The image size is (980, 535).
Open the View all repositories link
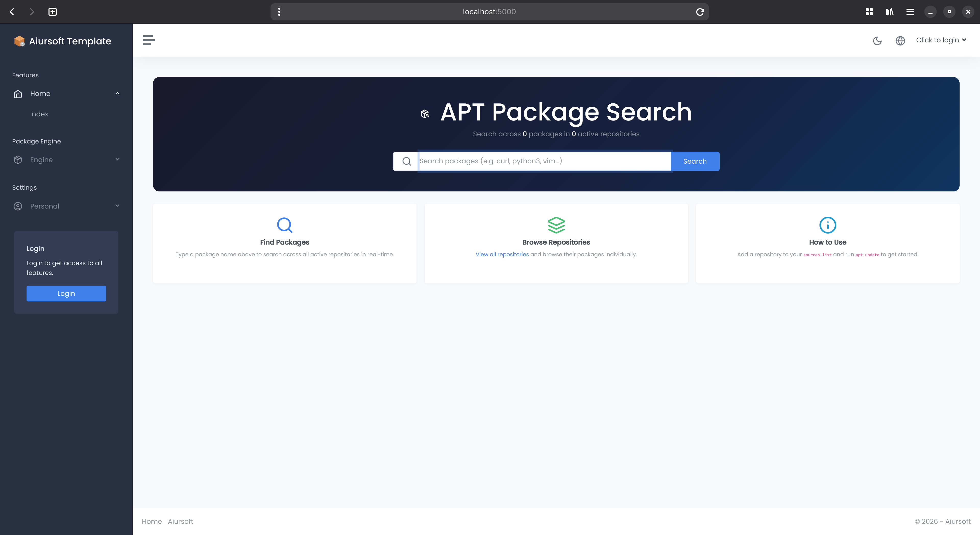click(502, 254)
